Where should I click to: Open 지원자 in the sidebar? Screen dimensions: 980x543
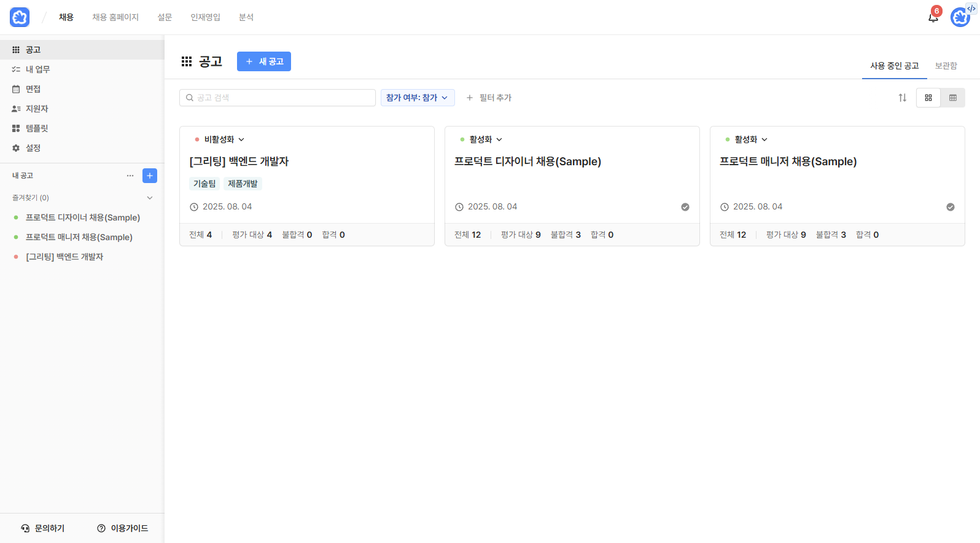coord(82,109)
